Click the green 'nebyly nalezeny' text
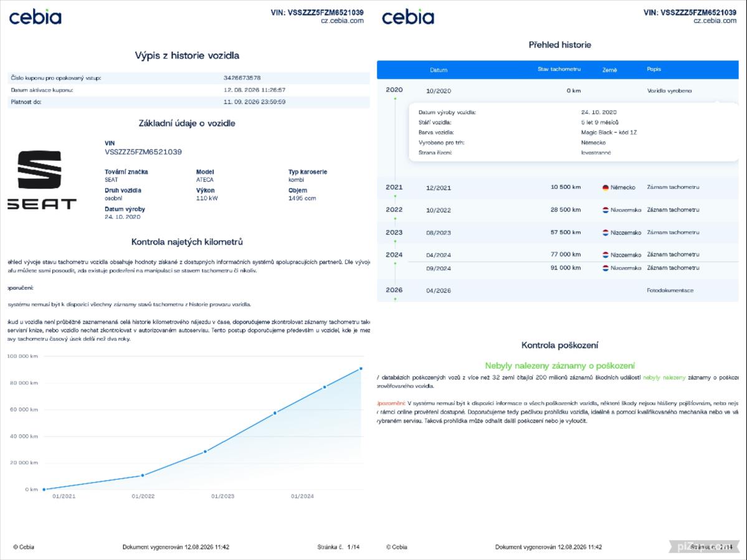 (x=664, y=377)
